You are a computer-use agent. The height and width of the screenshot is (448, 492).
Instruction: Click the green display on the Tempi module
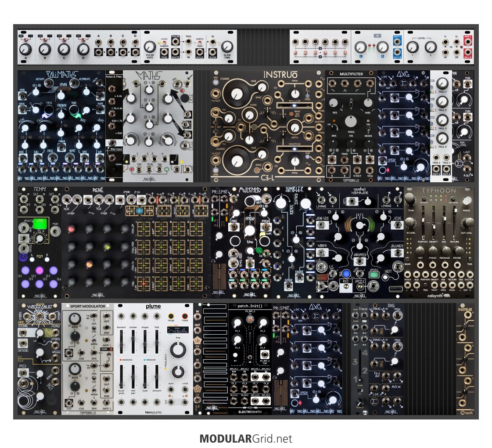[x=40, y=224]
